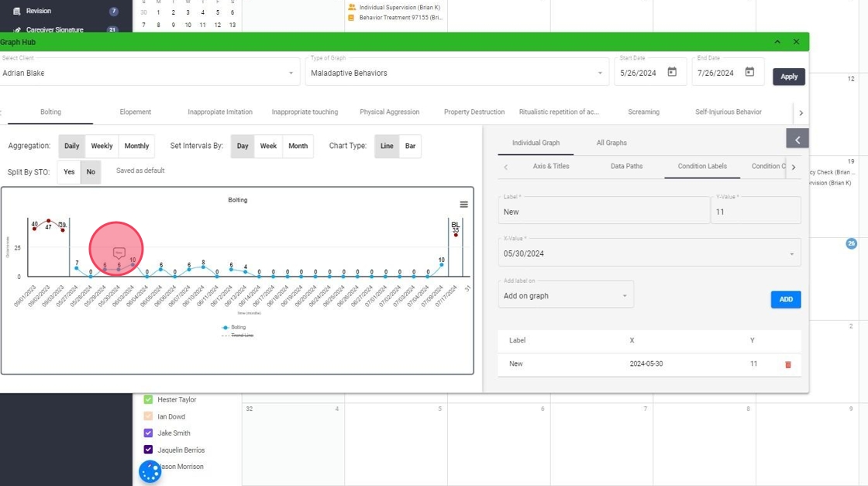Select Weekly aggregation
The height and width of the screenshot is (486, 868).
coord(102,146)
